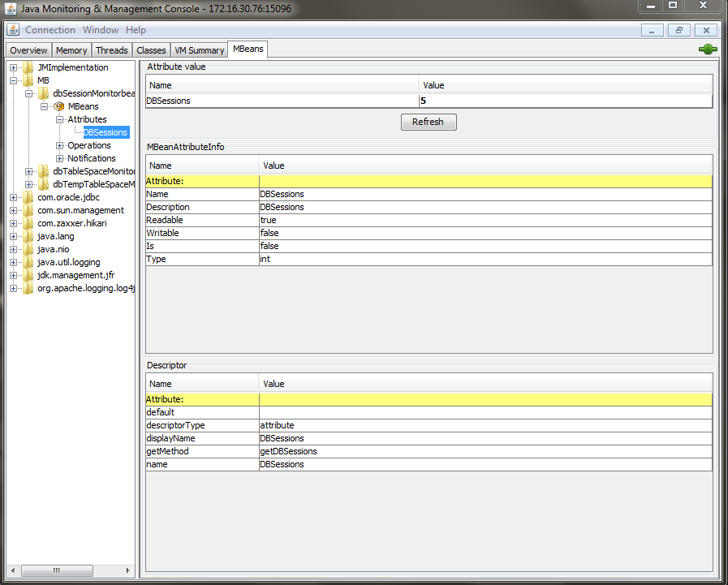Click the Java title bar icon
728x585 pixels.
11,8
